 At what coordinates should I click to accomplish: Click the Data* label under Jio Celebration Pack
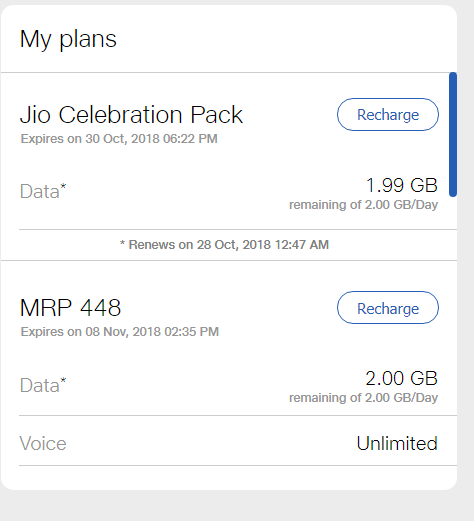43,191
